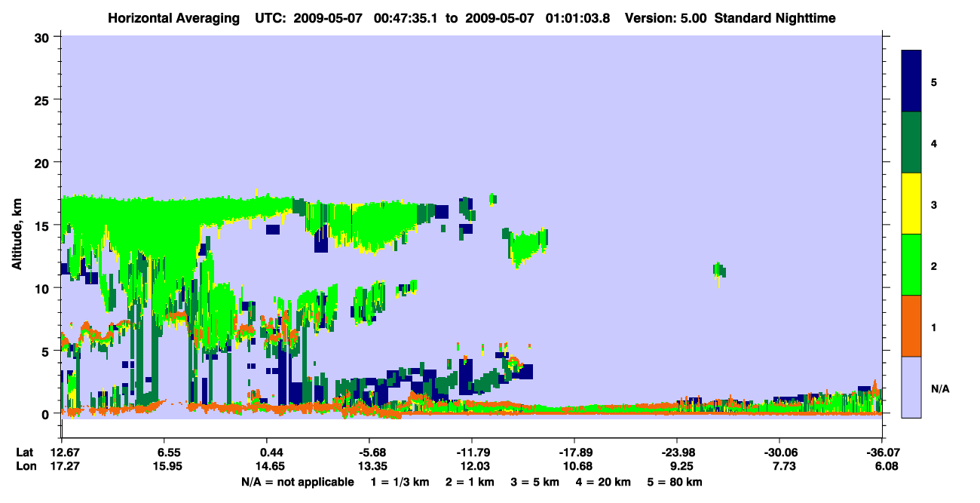This screenshot has height=503, width=980.
Task: Click legend text '1 = 1/3 km'
Action: tap(400, 482)
